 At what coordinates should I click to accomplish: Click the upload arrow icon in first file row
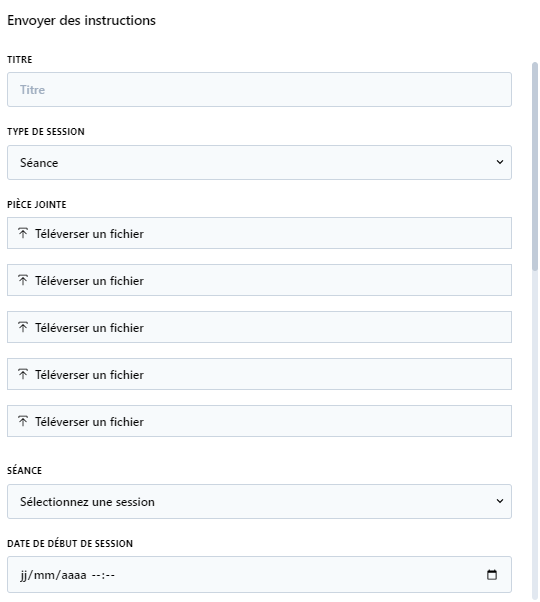click(x=23, y=233)
